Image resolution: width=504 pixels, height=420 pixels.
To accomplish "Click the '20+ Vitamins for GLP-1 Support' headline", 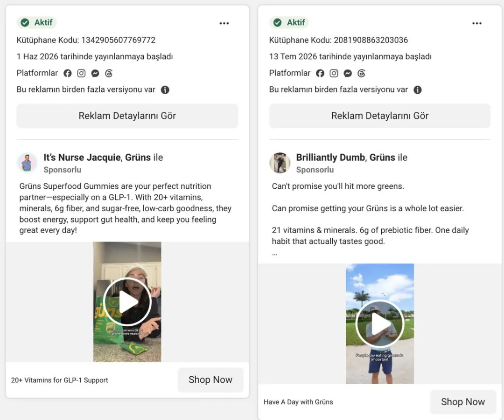I will pyautogui.click(x=59, y=380).
